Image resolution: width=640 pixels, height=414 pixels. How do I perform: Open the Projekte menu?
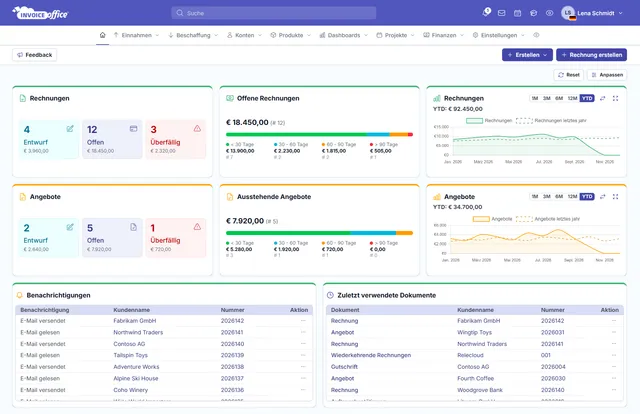coord(396,35)
